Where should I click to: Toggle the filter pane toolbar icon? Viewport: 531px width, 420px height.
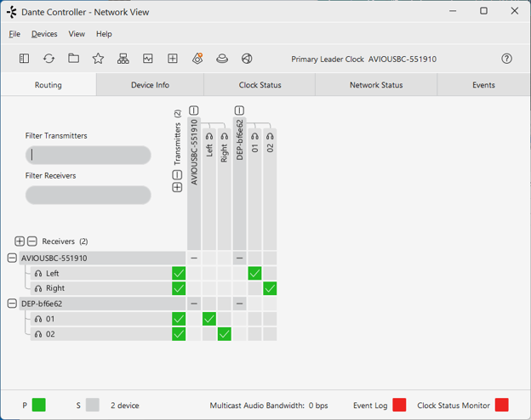[x=24, y=59]
